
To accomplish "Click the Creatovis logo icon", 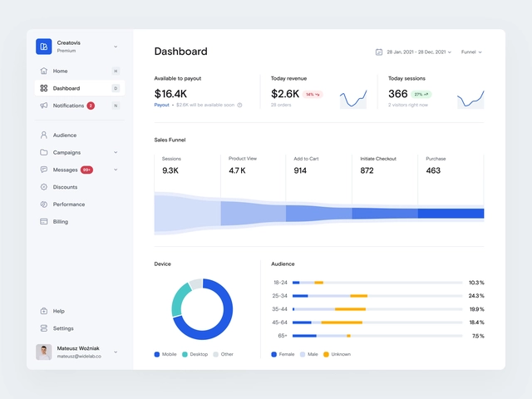I will [x=43, y=47].
